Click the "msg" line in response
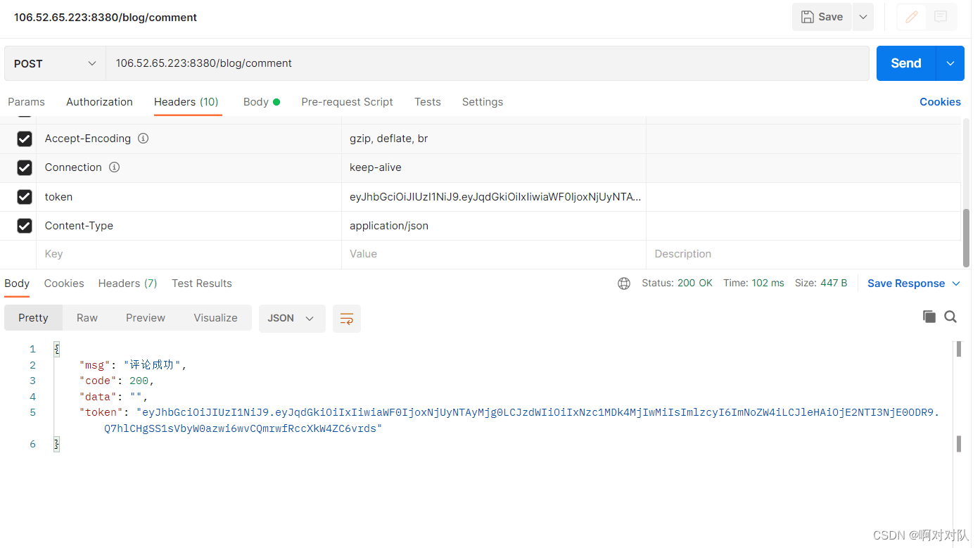The height and width of the screenshot is (548, 980). pos(134,365)
